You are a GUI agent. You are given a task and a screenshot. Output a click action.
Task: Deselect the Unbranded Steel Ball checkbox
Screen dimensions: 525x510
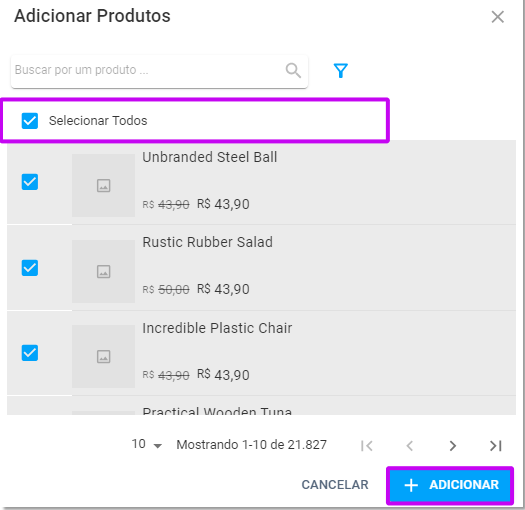tap(30, 182)
